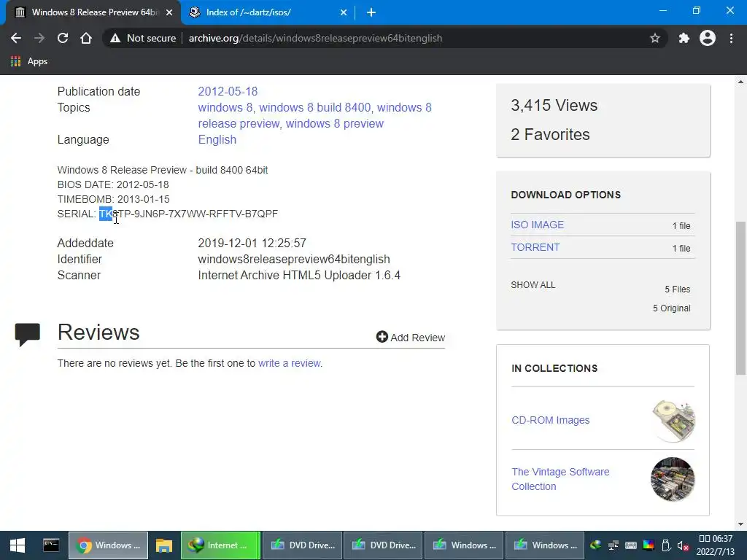Click the 3,415 Views text
This screenshot has height=560, width=747.
(554, 105)
